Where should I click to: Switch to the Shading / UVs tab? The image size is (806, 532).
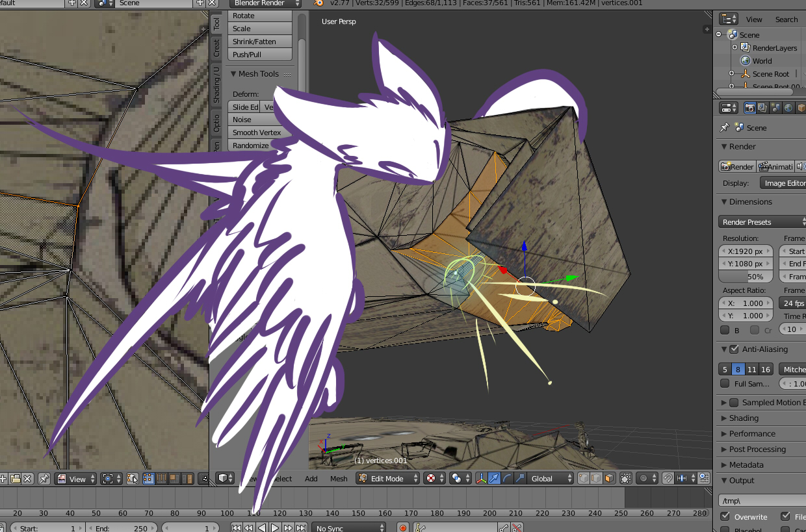(217, 84)
